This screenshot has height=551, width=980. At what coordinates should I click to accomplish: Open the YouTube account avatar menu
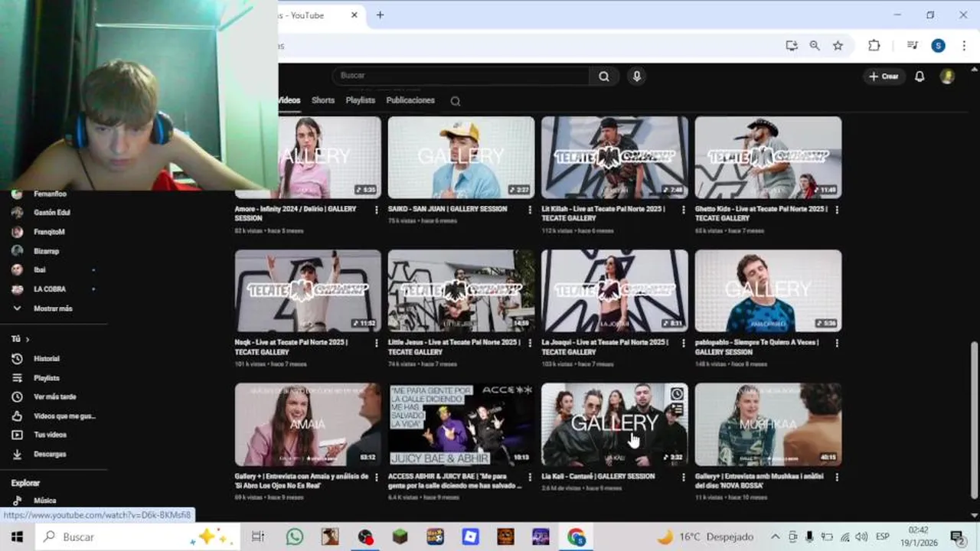coord(947,77)
